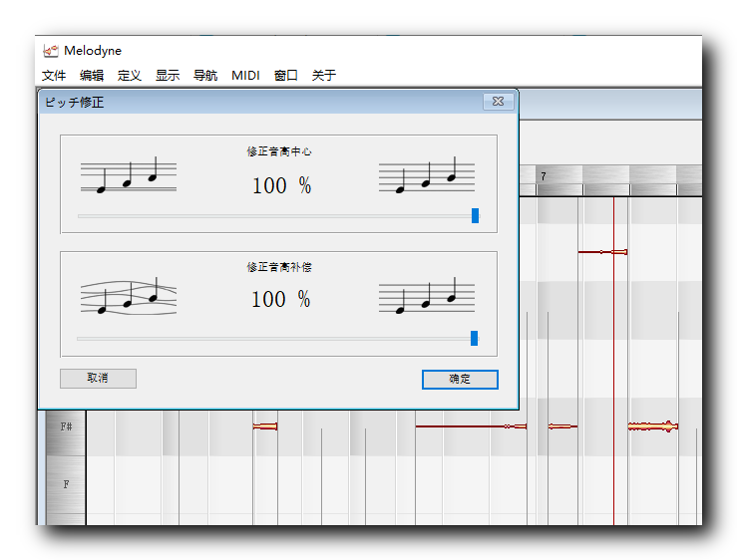Image resolution: width=737 pixels, height=560 pixels.
Task: Click the 修正音高中心 slider handle
Action: (475, 215)
